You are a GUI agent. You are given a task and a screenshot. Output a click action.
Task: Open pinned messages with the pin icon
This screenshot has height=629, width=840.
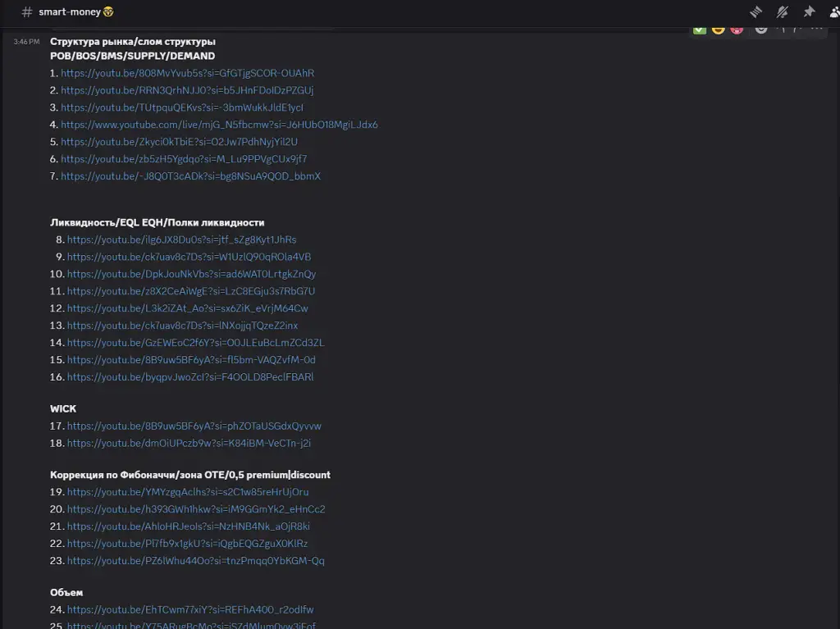(x=809, y=11)
